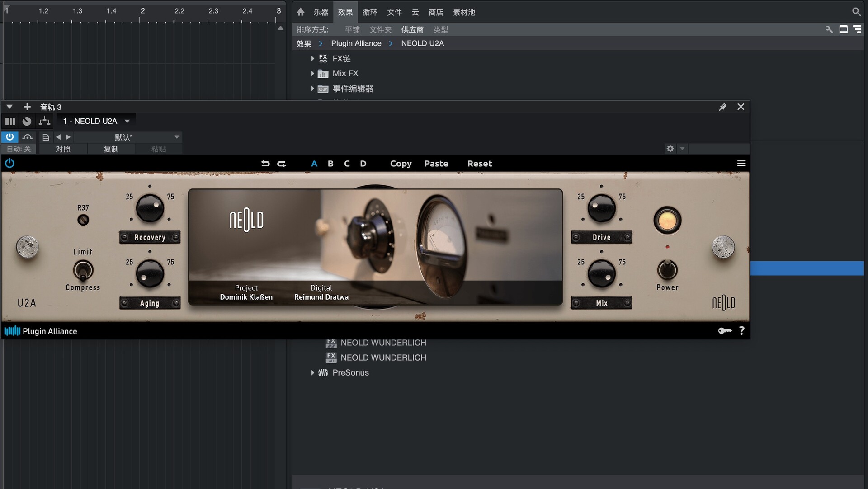Click the Reset button in the plugin

click(479, 163)
